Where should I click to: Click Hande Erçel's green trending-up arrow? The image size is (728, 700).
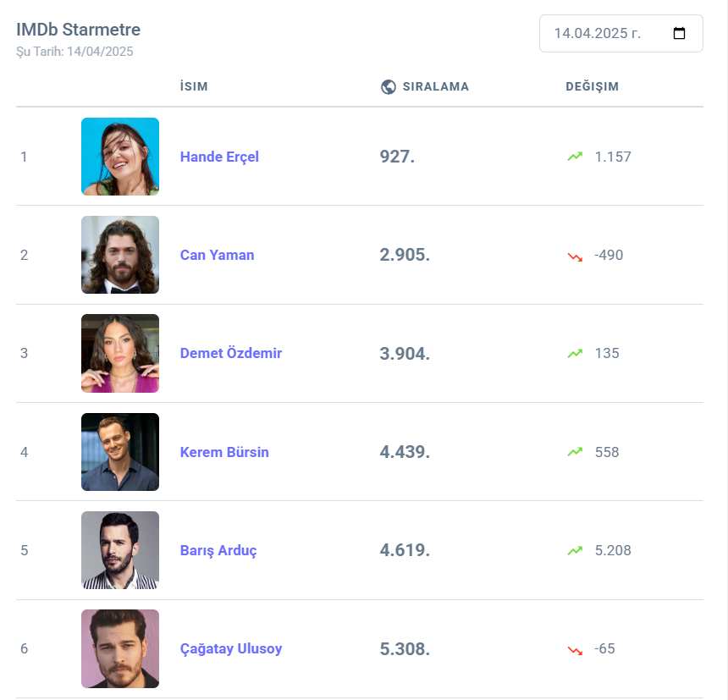(x=576, y=157)
